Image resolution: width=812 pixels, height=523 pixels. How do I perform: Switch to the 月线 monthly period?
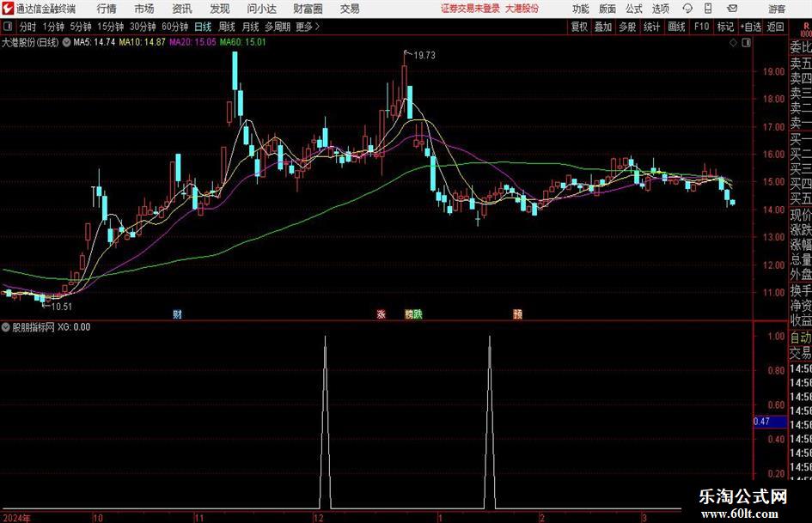(x=250, y=27)
